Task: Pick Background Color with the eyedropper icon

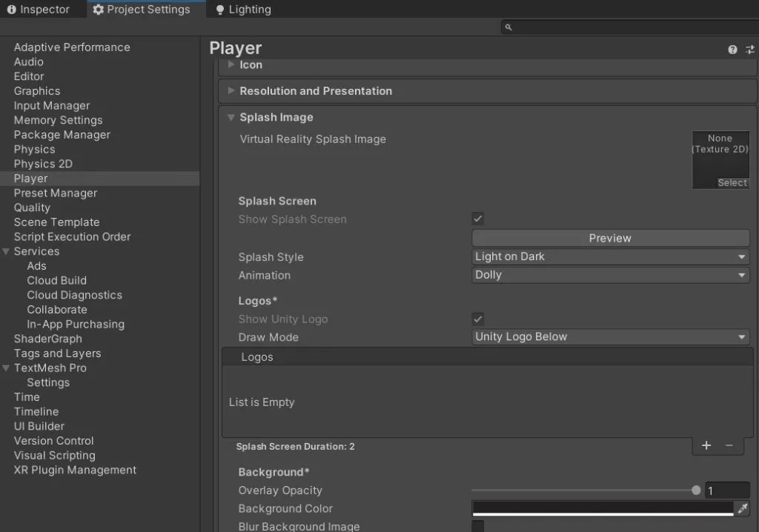Action: pyautogui.click(x=743, y=508)
